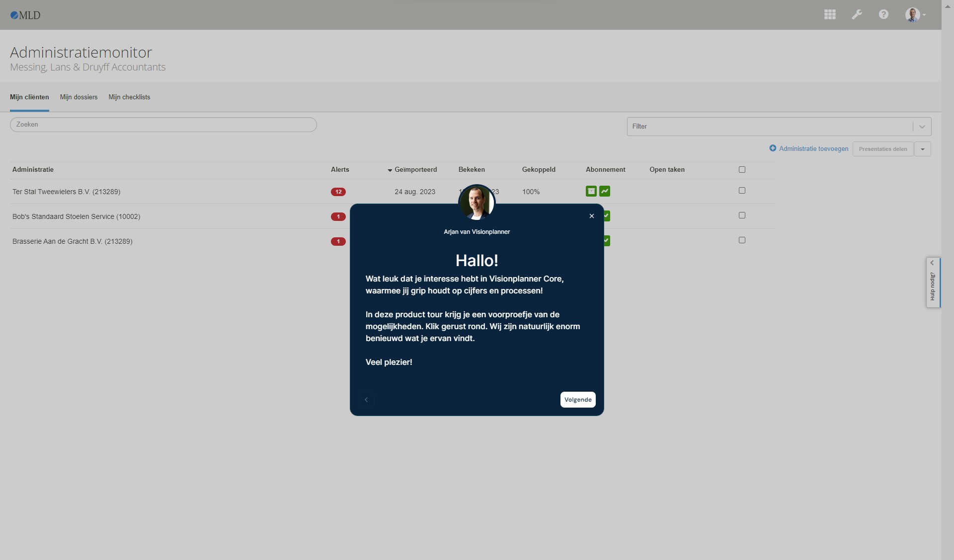Check the box for Ter Stal Tweewielers
The image size is (954, 560).
point(742,190)
